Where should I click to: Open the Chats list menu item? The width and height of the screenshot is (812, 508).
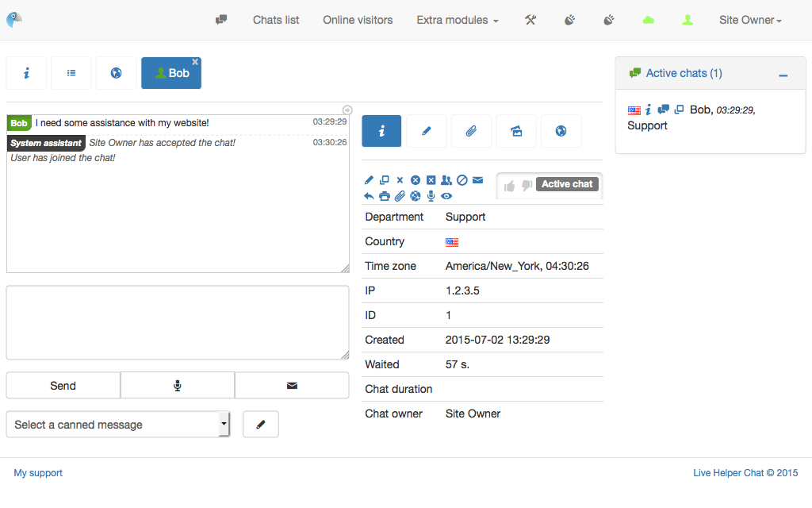(276, 20)
